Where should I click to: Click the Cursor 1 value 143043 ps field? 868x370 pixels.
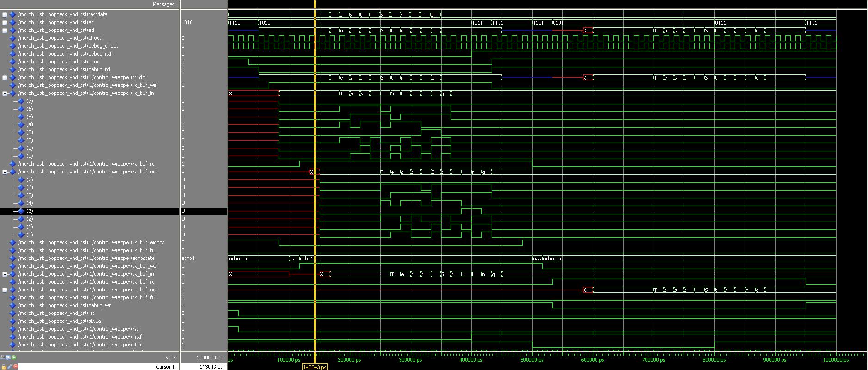click(203, 367)
